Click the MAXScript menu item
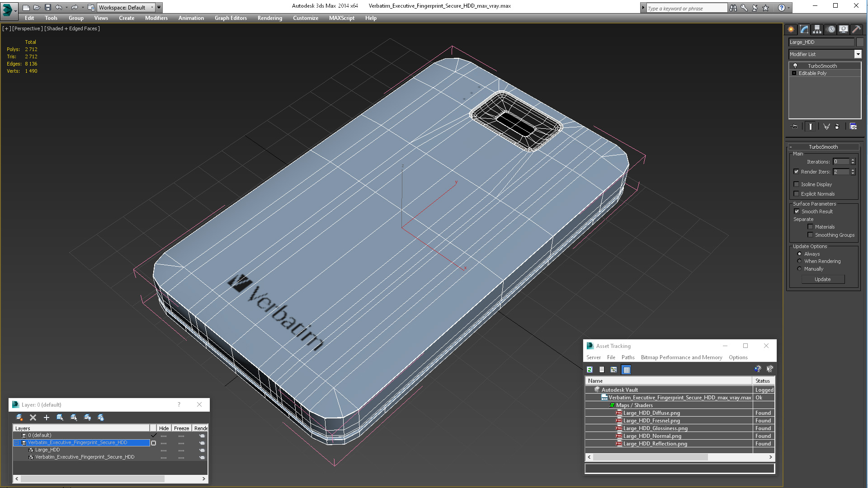The width and height of the screenshot is (868, 488). pyautogui.click(x=343, y=18)
